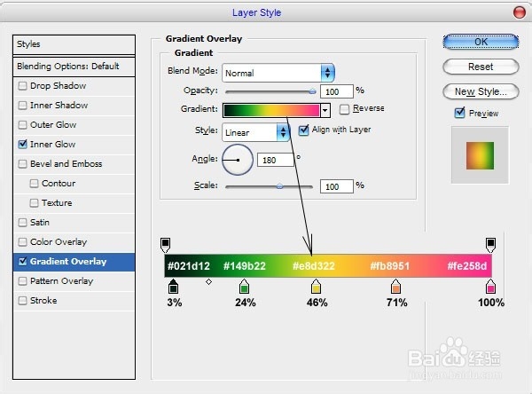
Task: Select the pink color stop at 100%
Action: (x=490, y=287)
